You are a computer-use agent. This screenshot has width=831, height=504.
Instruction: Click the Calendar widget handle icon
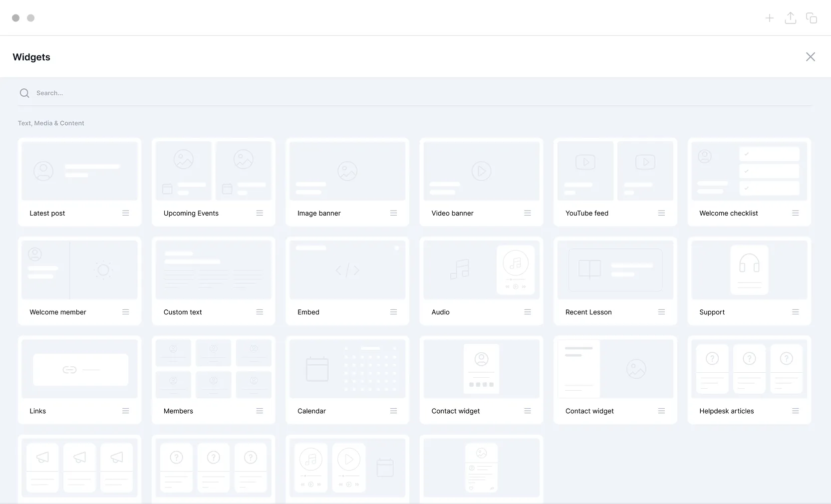tap(393, 411)
